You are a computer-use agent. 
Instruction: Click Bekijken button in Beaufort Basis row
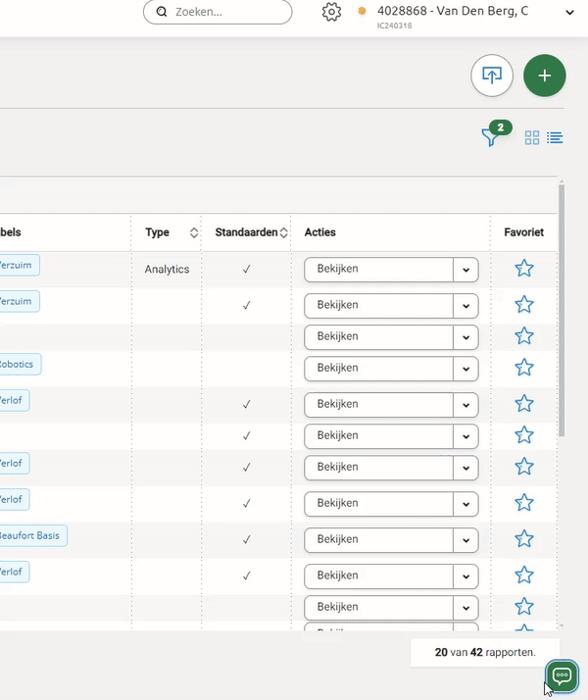pyautogui.click(x=378, y=539)
